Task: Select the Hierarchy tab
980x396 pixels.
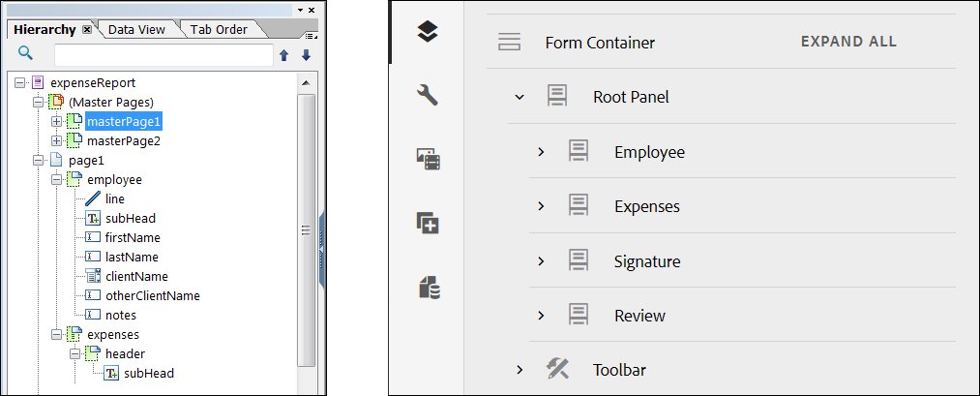Action: coord(45,29)
